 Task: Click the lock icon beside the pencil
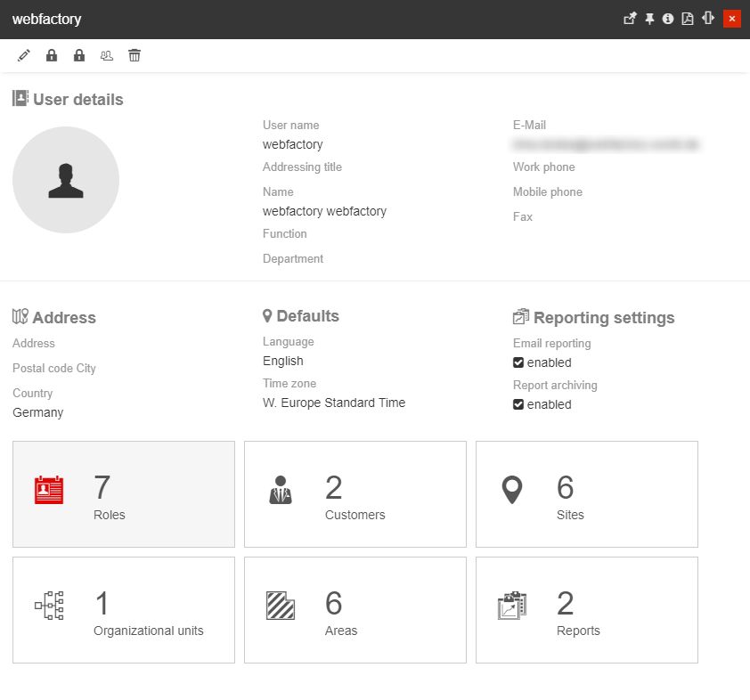[x=52, y=56]
